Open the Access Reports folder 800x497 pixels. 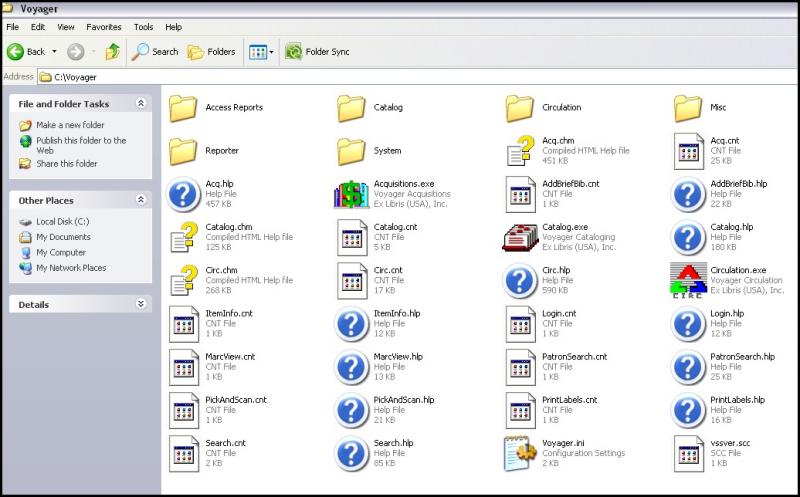click(x=183, y=108)
